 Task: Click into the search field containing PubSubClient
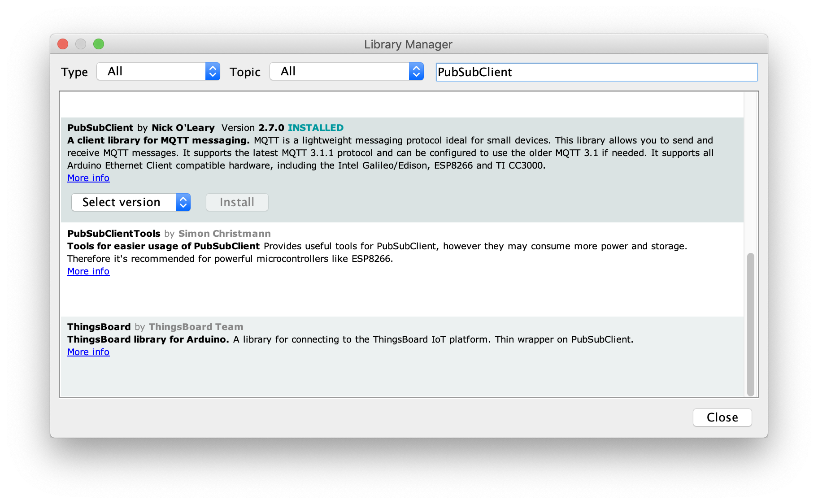[596, 72]
